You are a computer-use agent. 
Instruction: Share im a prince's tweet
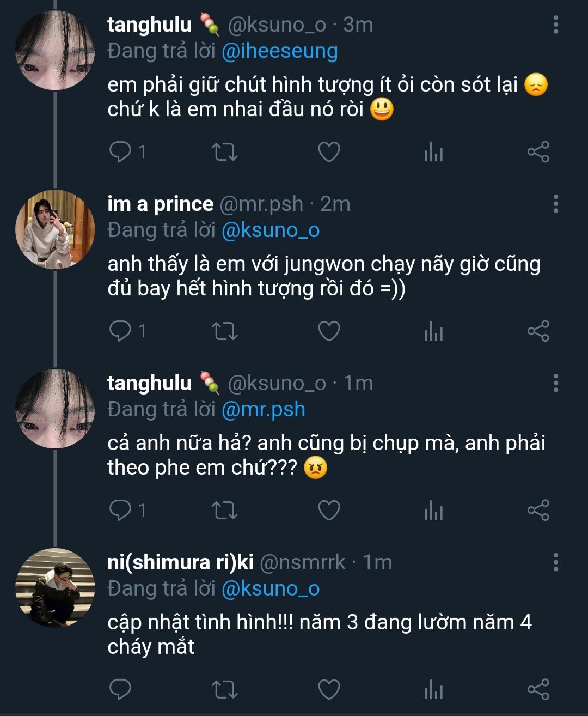pos(538,331)
